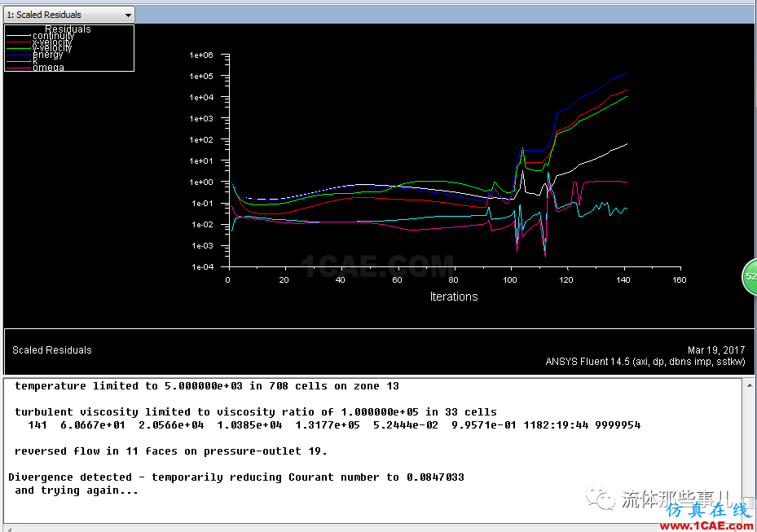Image resolution: width=757 pixels, height=532 pixels.
Task: Click the 1e-04 y-axis label
Action: pos(202,267)
